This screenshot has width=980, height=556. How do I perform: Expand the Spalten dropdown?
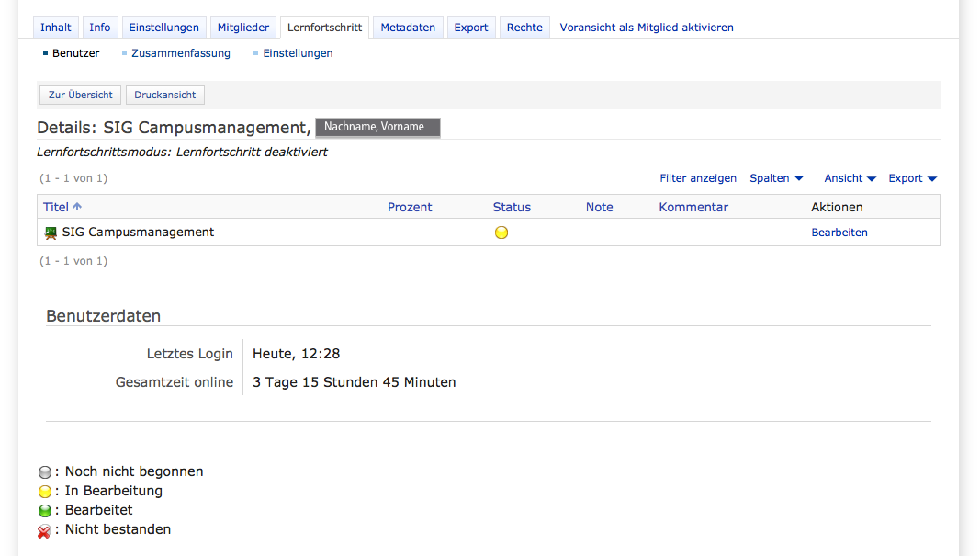click(776, 178)
